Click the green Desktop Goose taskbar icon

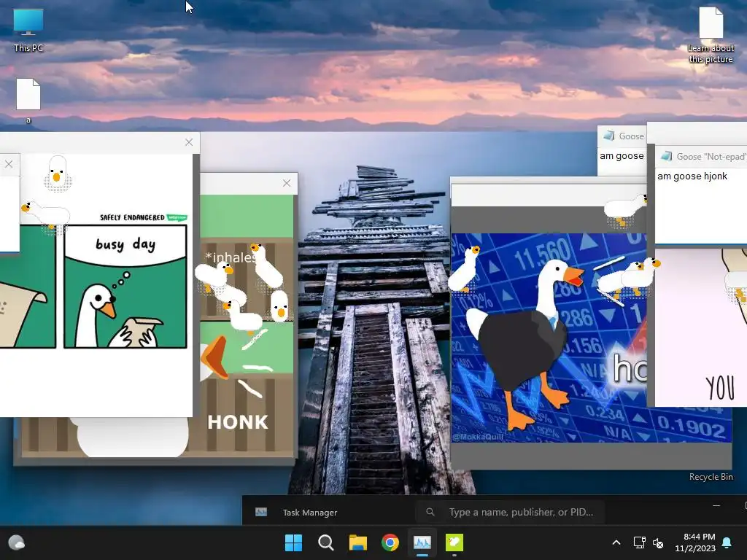454,542
